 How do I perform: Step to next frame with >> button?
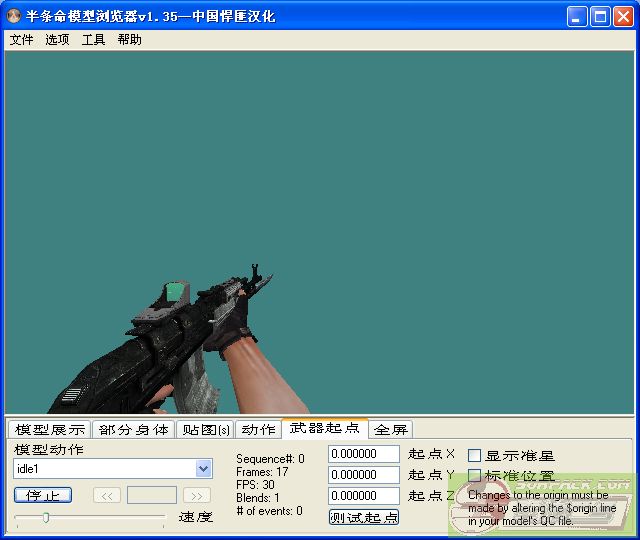click(x=197, y=496)
